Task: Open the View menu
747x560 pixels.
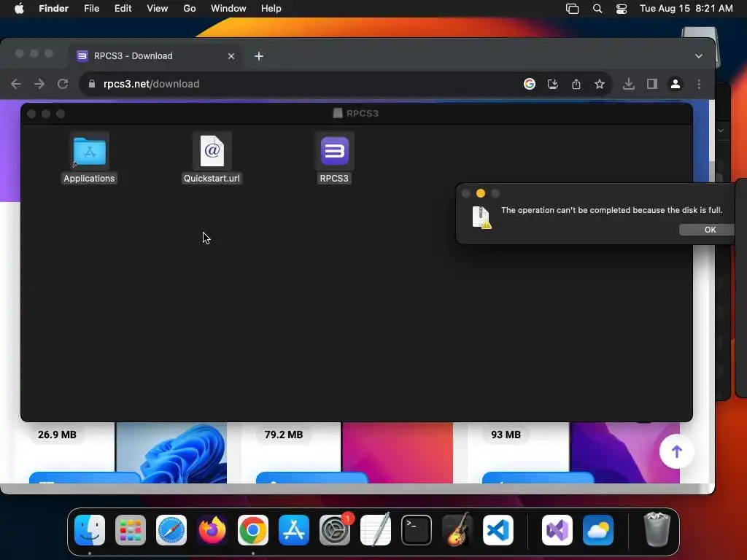Action: (x=158, y=9)
